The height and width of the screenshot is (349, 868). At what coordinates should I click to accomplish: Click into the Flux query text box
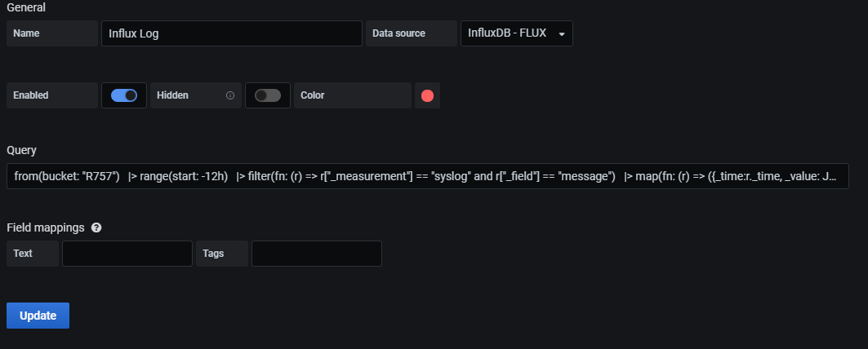pos(427,176)
